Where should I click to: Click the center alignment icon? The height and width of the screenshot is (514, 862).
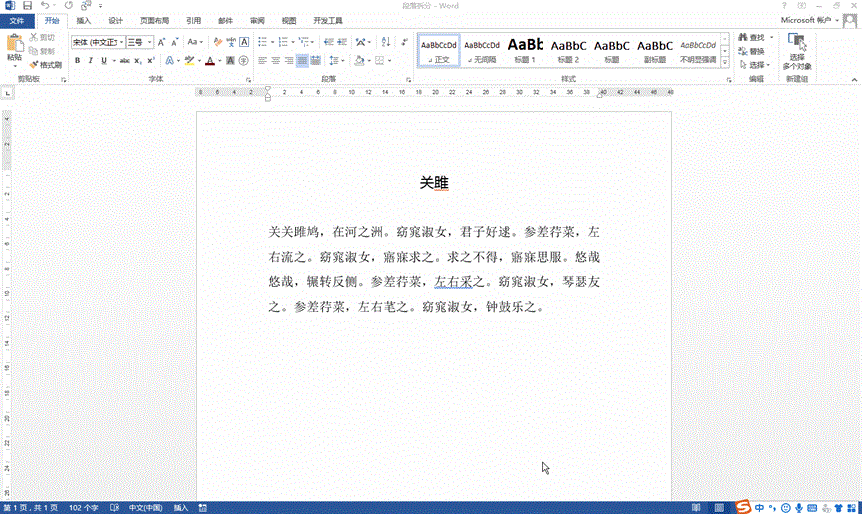click(x=276, y=61)
